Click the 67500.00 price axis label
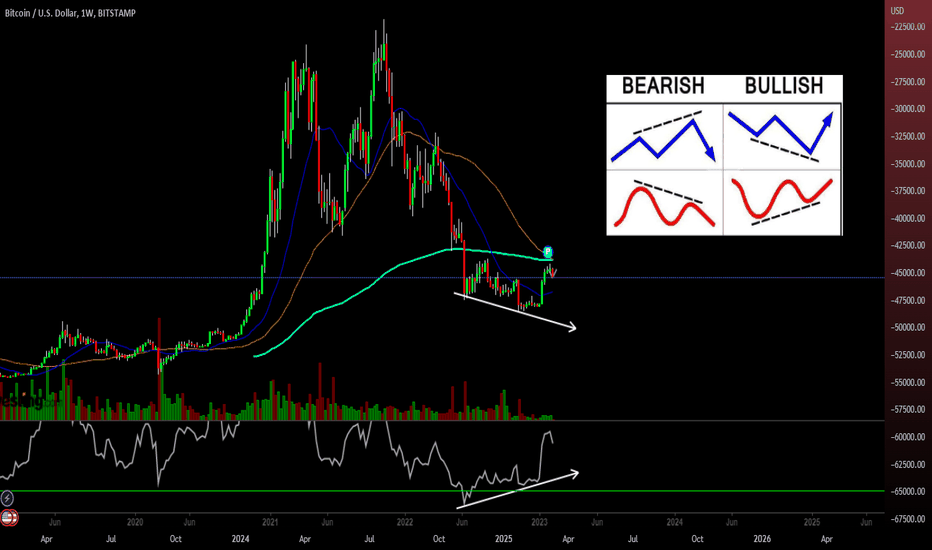Image resolution: width=932 pixels, height=550 pixels. (908, 519)
